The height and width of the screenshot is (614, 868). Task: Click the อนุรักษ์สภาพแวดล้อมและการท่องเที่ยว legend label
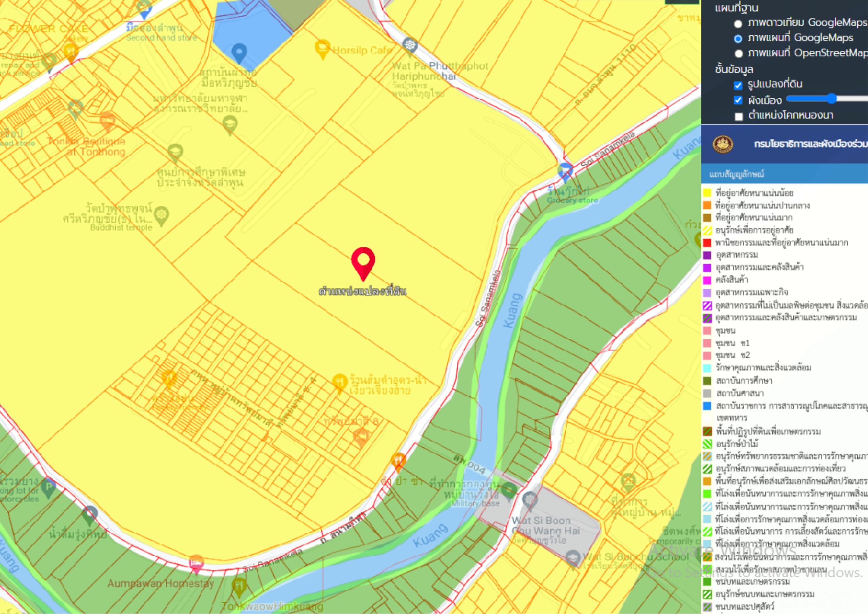pyautogui.click(x=780, y=469)
